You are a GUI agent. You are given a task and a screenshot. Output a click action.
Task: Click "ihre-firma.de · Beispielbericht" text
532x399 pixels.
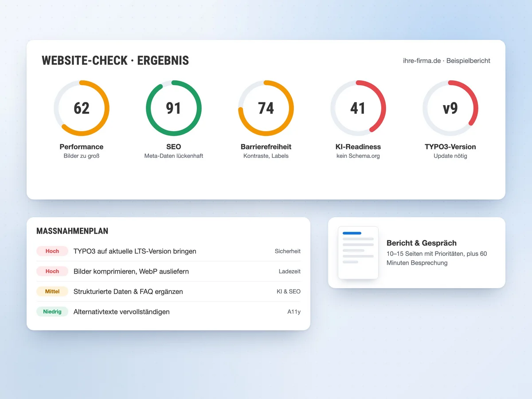(446, 61)
